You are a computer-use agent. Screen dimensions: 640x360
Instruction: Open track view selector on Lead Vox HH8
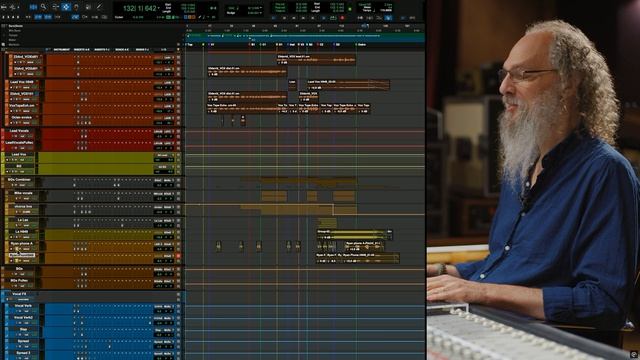(x=28, y=87)
